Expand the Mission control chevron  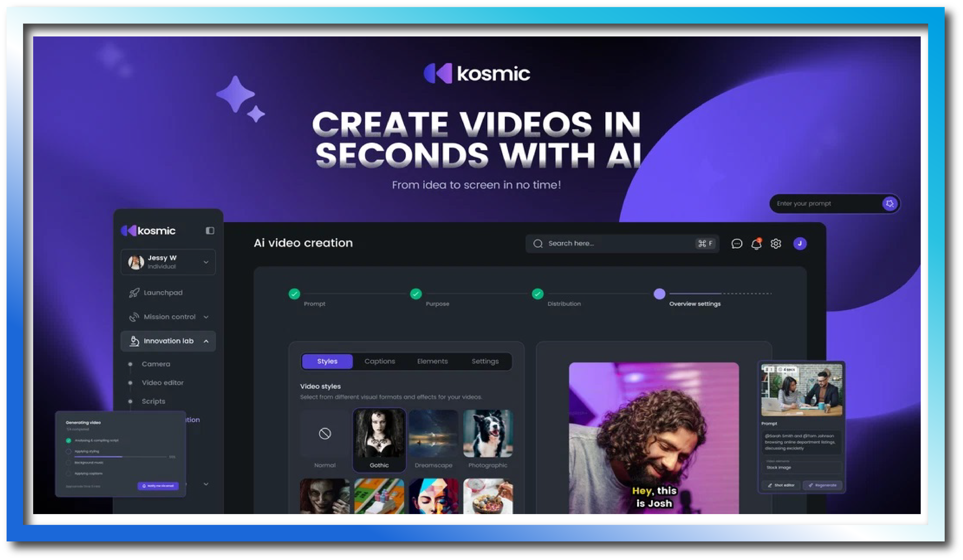tap(206, 317)
